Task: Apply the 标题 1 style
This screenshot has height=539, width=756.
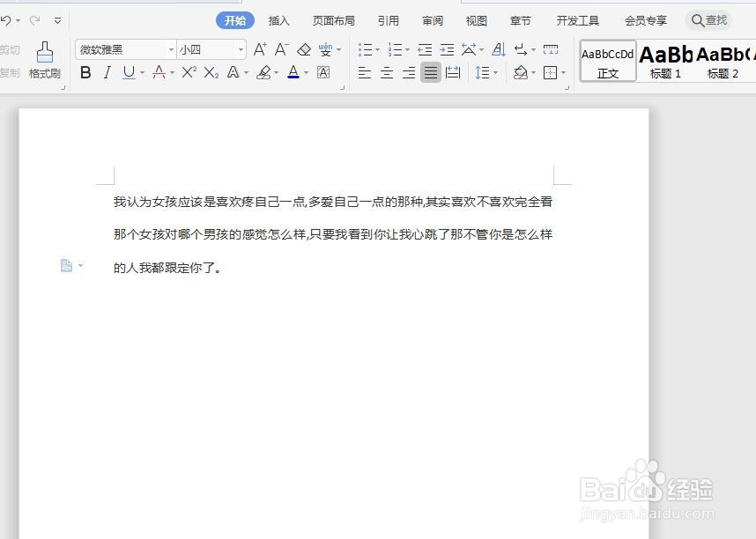Action: point(665,62)
